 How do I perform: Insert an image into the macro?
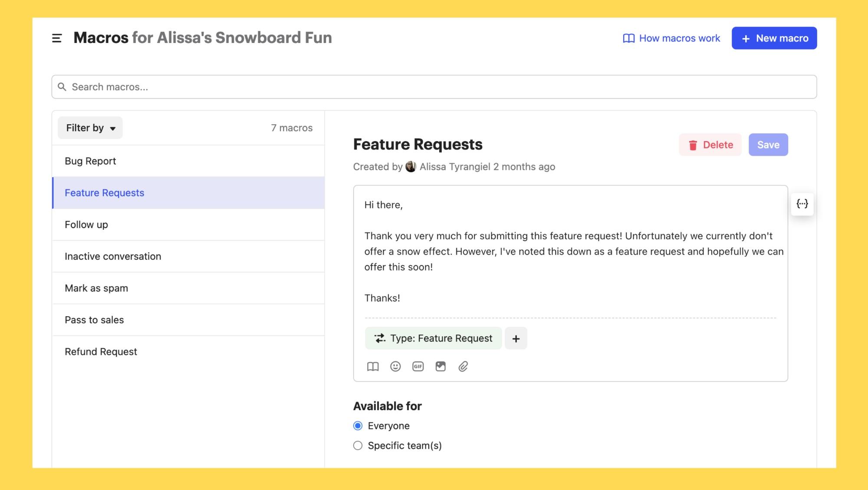441,367
